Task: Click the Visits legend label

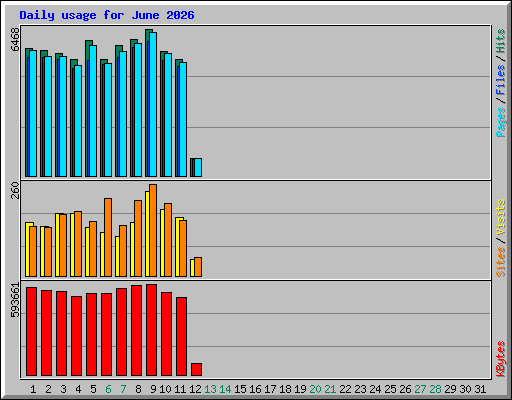Action: pyautogui.click(x=501, y=217)
